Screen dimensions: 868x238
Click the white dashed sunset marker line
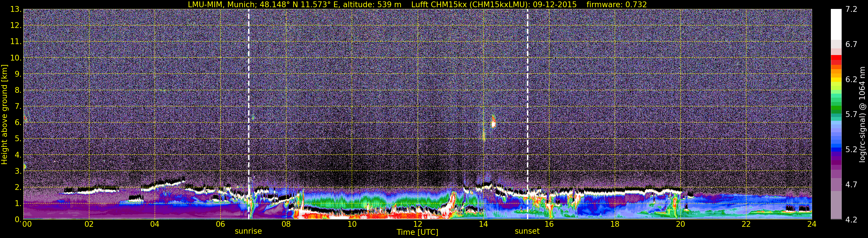[x=527, y=114]
